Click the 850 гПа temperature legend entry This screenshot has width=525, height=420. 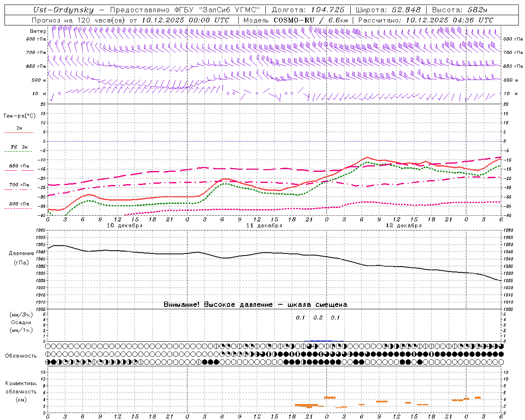tap(19, 166)
